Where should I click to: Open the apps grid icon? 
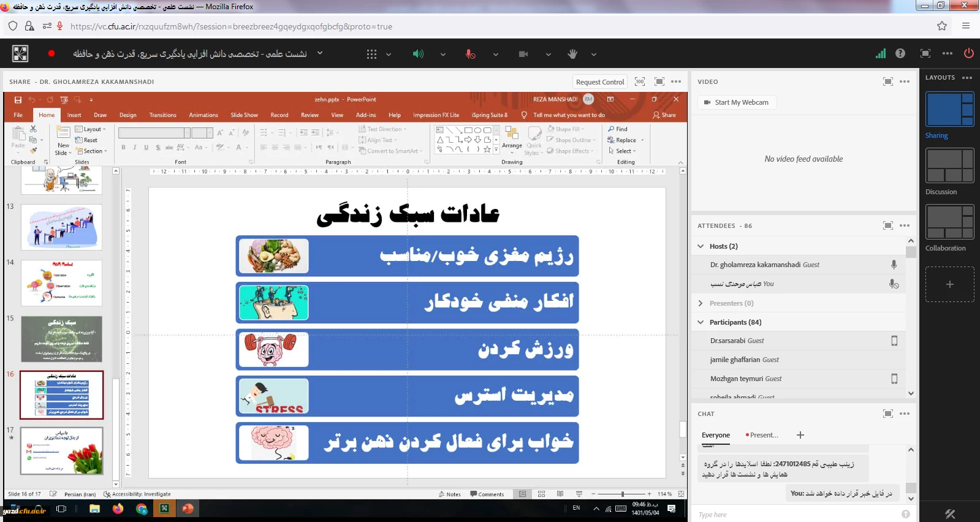click(371, 54)
